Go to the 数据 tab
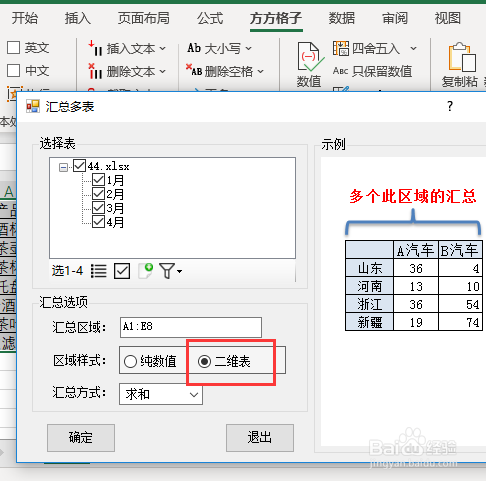 341,18
